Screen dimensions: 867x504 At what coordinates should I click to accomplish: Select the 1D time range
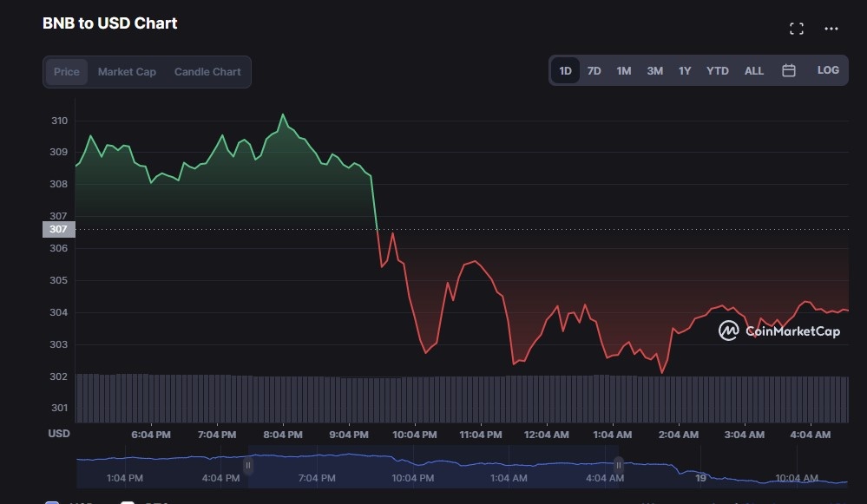tap(565, 71)
